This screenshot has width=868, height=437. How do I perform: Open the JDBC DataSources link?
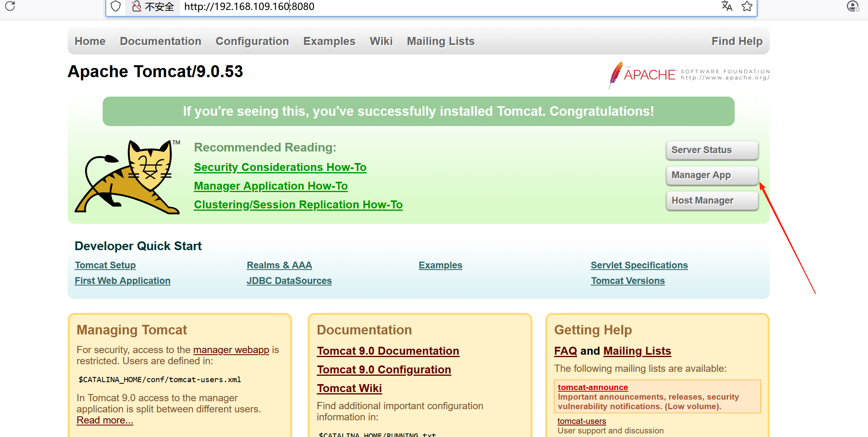tap(289, 281)
